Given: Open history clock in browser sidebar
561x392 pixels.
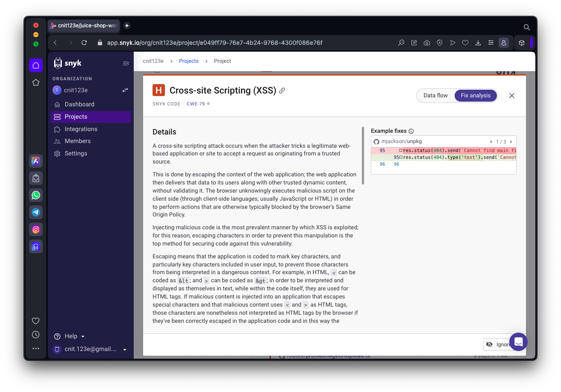Looking at the screenshot, I should pyautogui.click(x=36, y=335).
